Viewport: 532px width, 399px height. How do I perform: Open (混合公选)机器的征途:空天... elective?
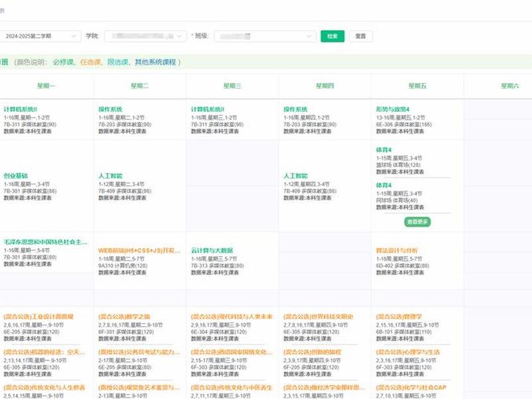pyautogui.click(x=45, y=352)
